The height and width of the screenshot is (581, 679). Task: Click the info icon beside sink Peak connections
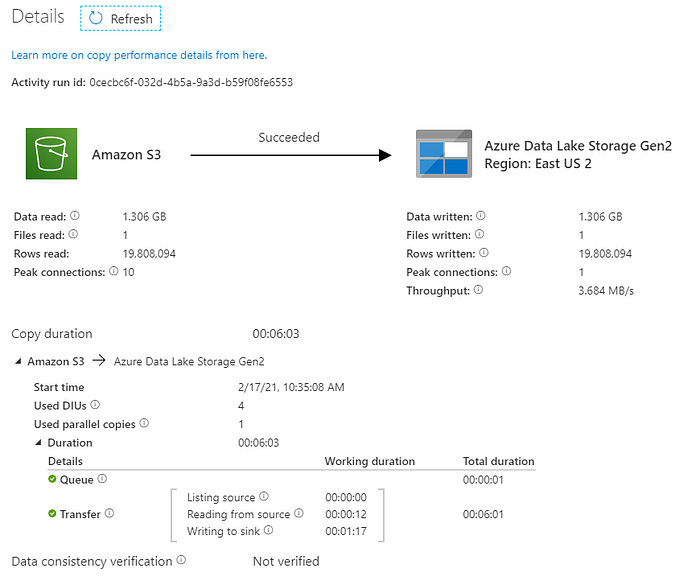[506, 271]
